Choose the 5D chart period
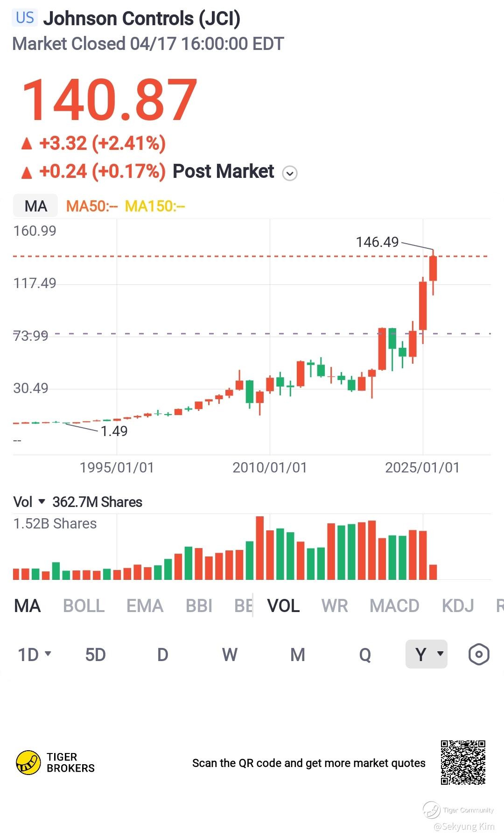This screenshot has width=504, height=838. [x=95, y=655]
